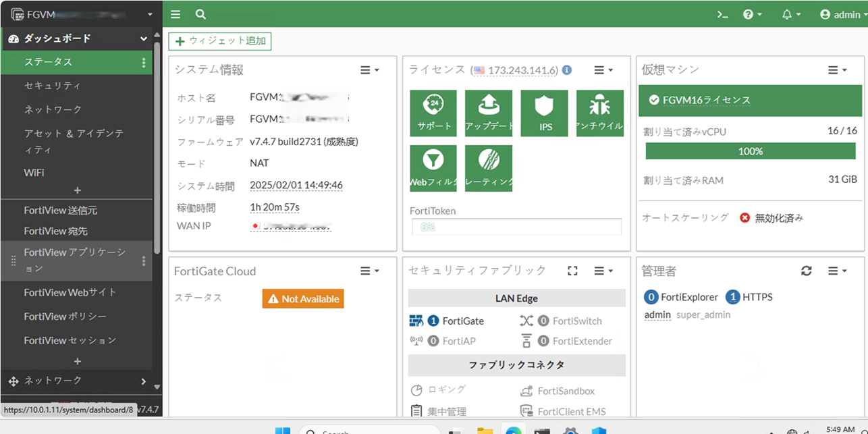Image resolution: width=868 pixels, height=434 pixels.
Task: Click the レーティング license tile
Action: tap(489, 169)
